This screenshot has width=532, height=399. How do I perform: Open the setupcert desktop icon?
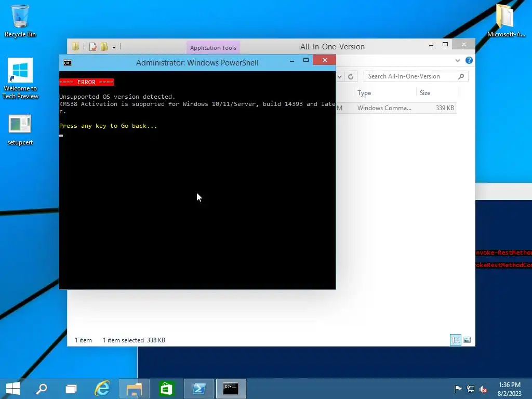coord(20,130)
